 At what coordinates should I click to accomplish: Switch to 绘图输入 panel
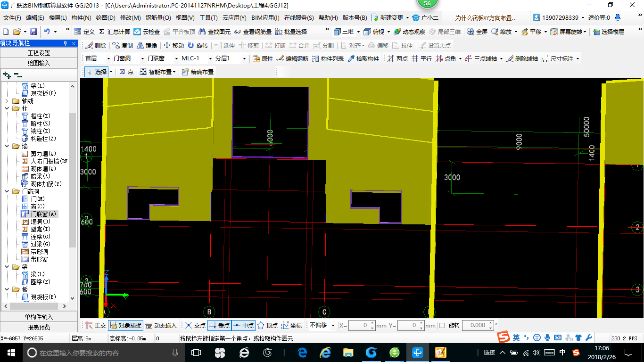click(x=39, y=63)
